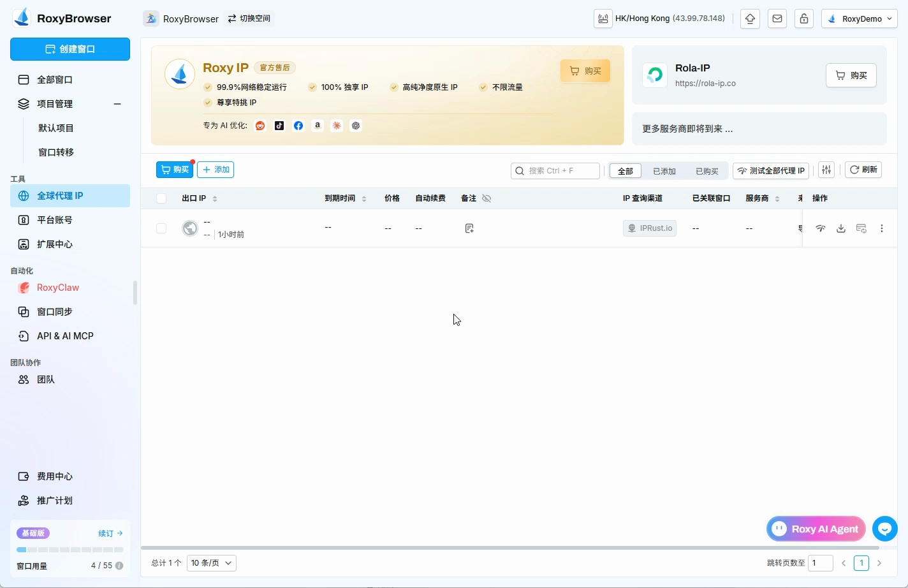Click the TikTok icon in banner
The image size is (908, 588).
tap(279, 126)
